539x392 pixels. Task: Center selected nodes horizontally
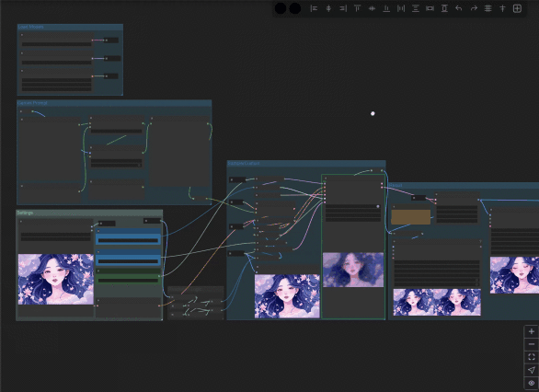[328, 8]
